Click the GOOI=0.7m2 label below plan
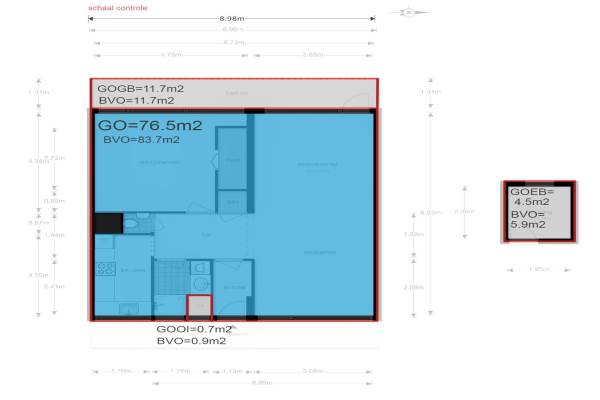Viewport: 600px width, 400px height. 194,329
